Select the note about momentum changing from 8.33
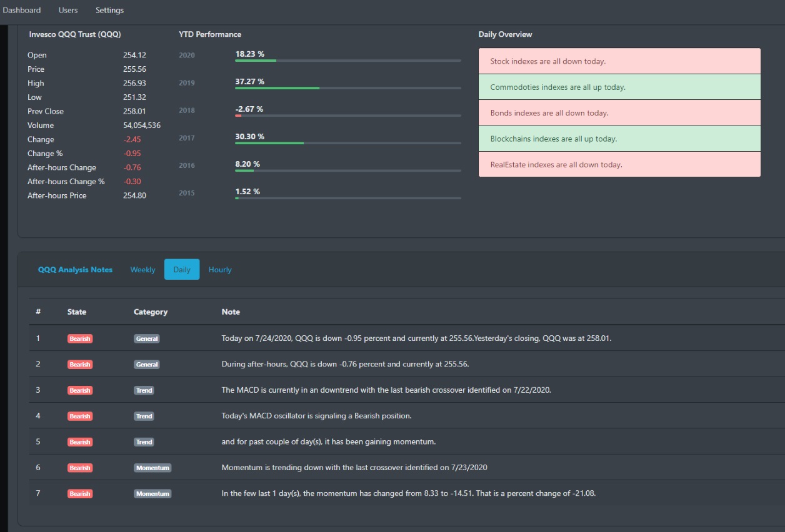The width and height of the screenshot is (785, 532). tap(409, 493)
